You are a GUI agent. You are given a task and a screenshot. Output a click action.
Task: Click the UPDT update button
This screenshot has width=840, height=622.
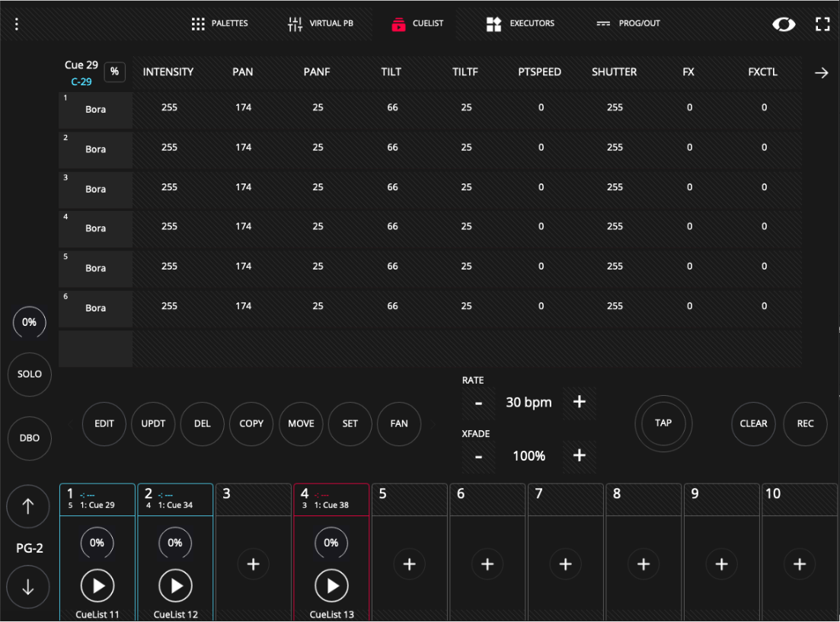[x=153, y=424]
